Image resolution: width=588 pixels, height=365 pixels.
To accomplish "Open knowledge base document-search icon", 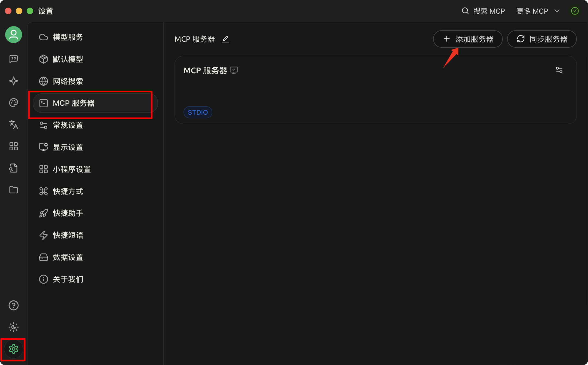I will pos(13,168).
